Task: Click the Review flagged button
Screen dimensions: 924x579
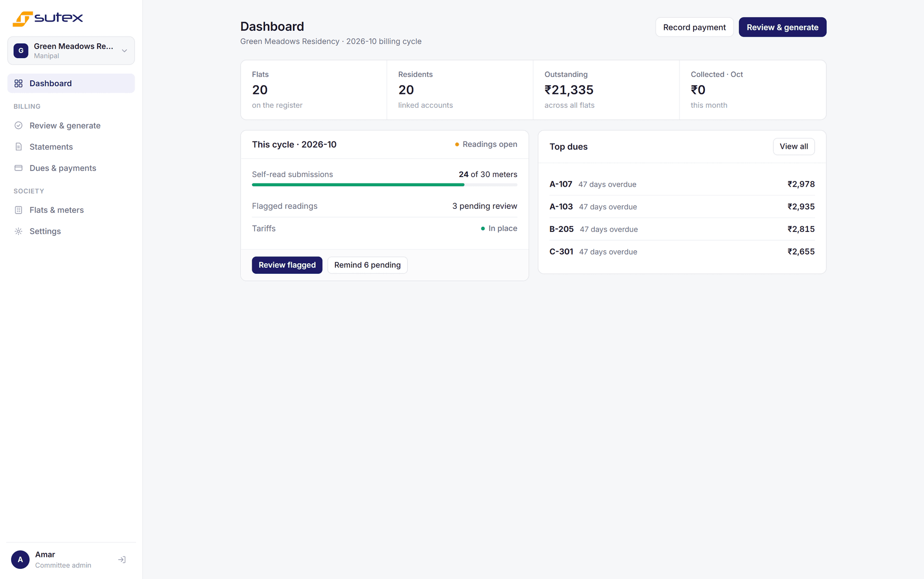Action: point(287,265)
